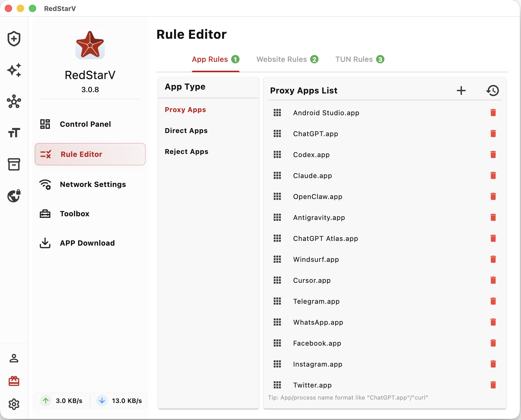Remove WhatsApp.app with trash icon
The image size is (521, 420).
[x=493, y=322]
